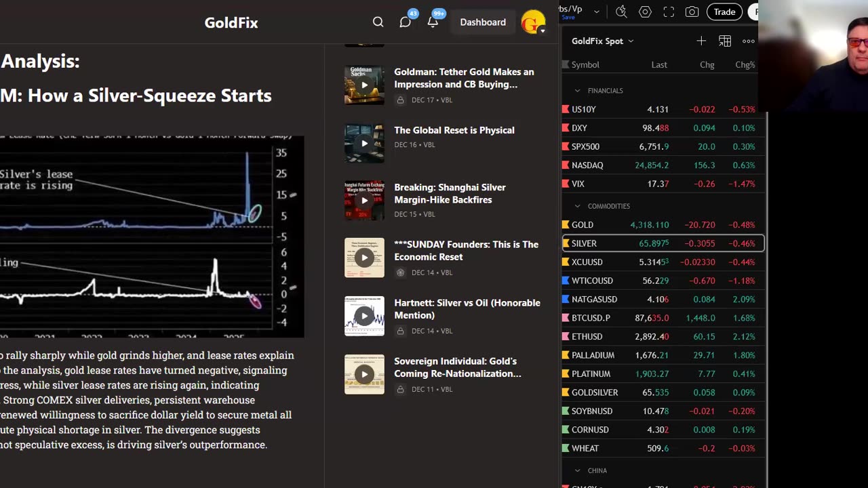Open Sovereign Individual Gold Re-Nationalization title
This screenshot has height=488, width=868.
click(458, 367)
